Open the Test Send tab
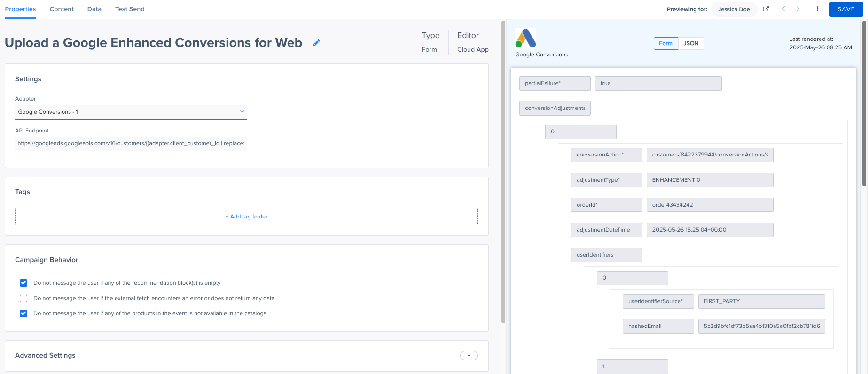This screenshot has height=374, width=868. [x=130, y=9]
